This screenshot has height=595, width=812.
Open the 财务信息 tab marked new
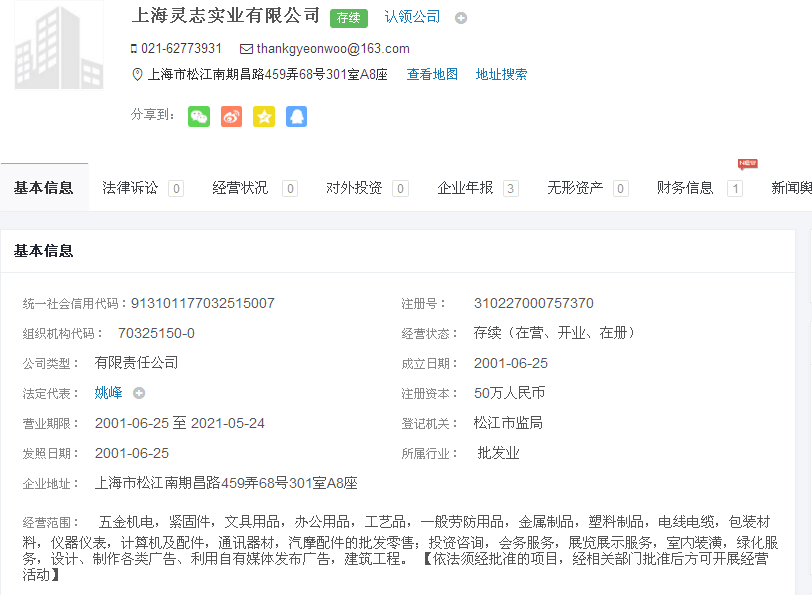point(685,188)
